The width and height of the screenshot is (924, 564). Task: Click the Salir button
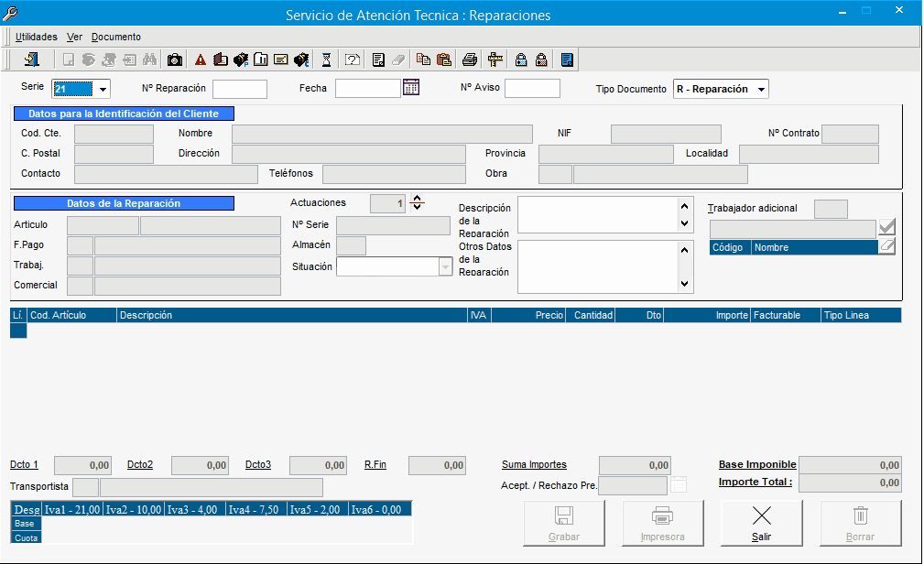[761, 524]
